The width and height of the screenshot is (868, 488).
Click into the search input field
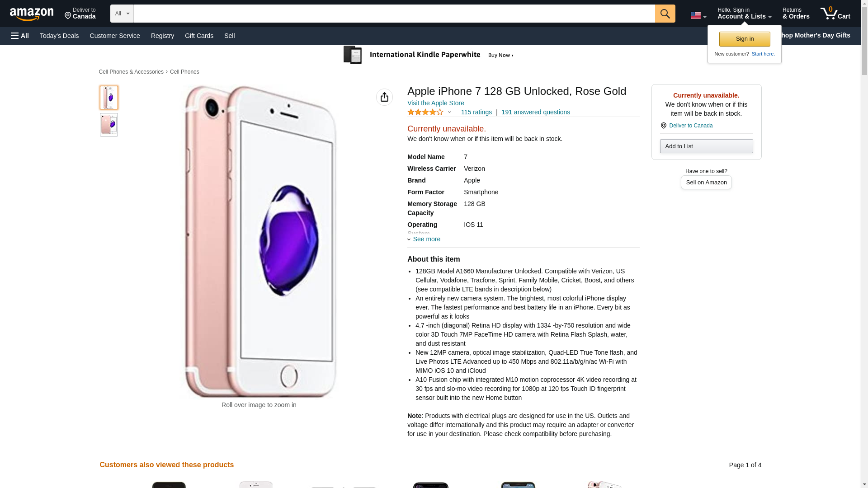(x=394, y=14)
